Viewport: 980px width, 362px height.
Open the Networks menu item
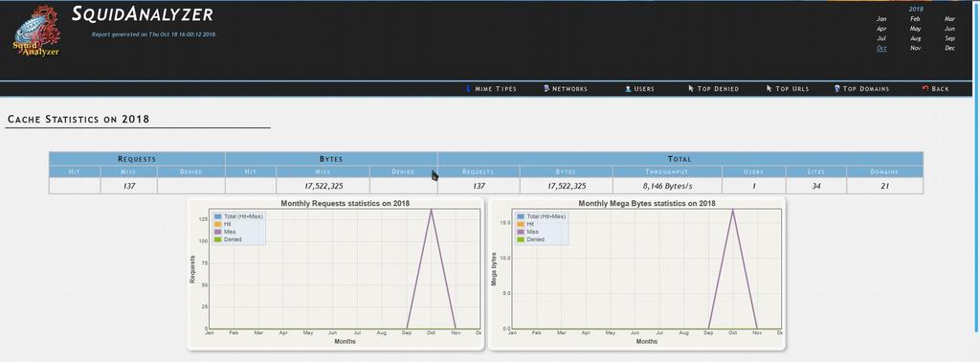pos(570,89)
